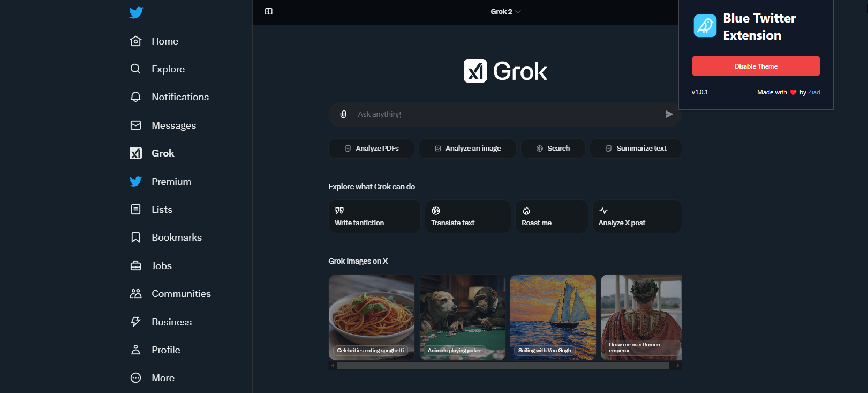Image resolution: width=868 pixels, height=393 pixels.
Task: Click the Notifications bell icon
Action: coord(136,97)
